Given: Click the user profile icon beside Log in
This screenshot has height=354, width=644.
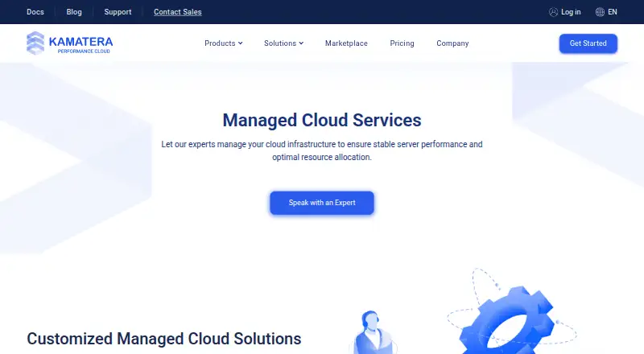Looking at the screenshot, I should (553, 12).
